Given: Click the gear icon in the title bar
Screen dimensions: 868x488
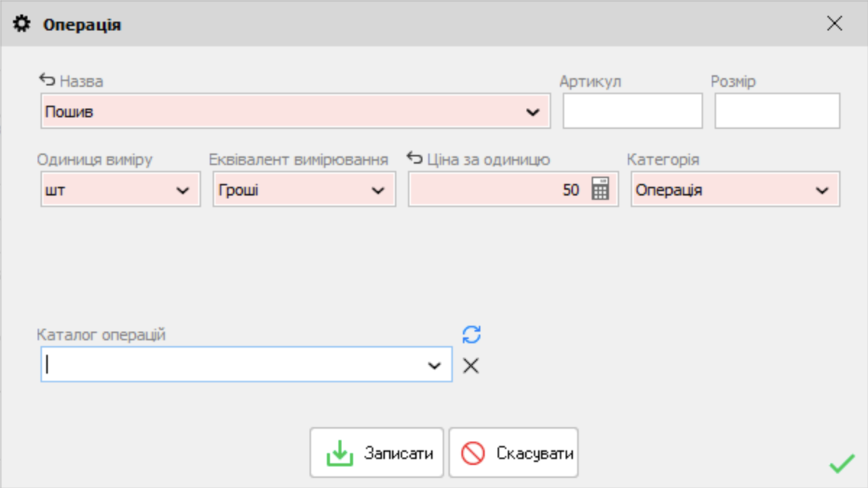Looking at the screenshot, I should pos(22,22).
